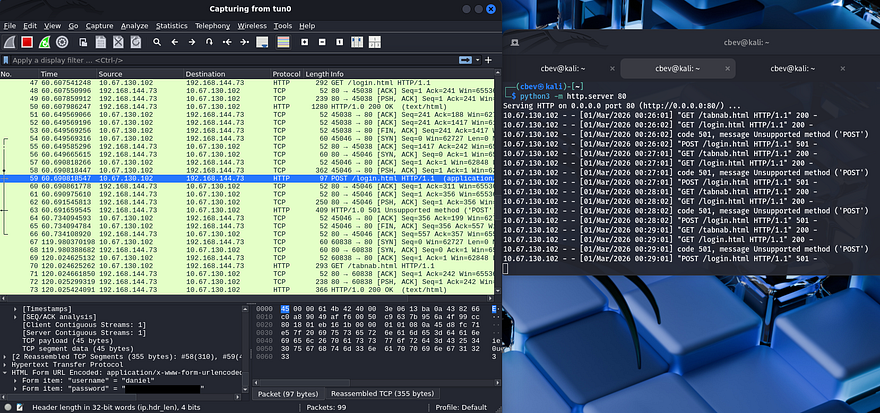Stop capturing packets with the red square
This screenshot has height=413, width=880.
(26, 42)
